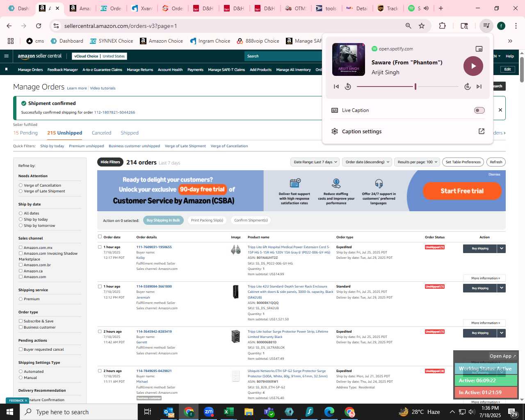Viewport: 525px width, 420px height.
Task: Open Manage Returns in navigation bar
Action: click(x=140, y=70)
